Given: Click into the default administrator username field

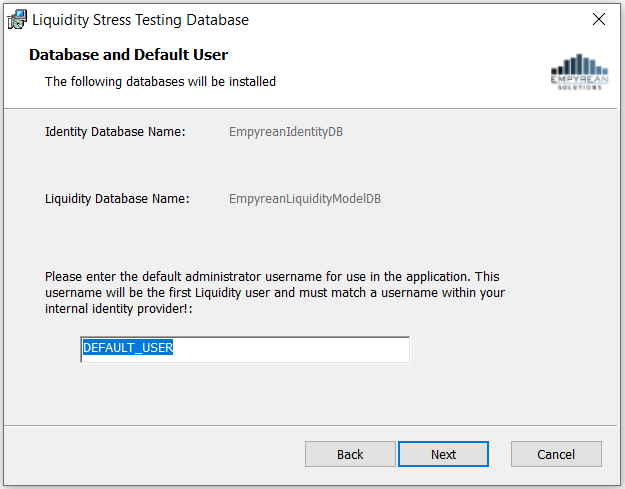Looking at the screenshot, I should 245,350.
